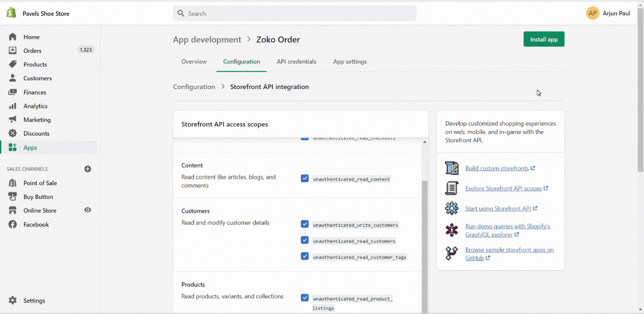Uncheck unauthenticated_read_product_listings checkbox
Screen dimensions: 644x314
pos(304,298)
